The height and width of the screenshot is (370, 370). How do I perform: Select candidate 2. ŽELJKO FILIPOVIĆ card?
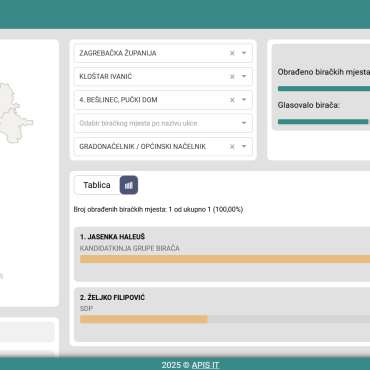pyautogui.click(x=222, y=315)
